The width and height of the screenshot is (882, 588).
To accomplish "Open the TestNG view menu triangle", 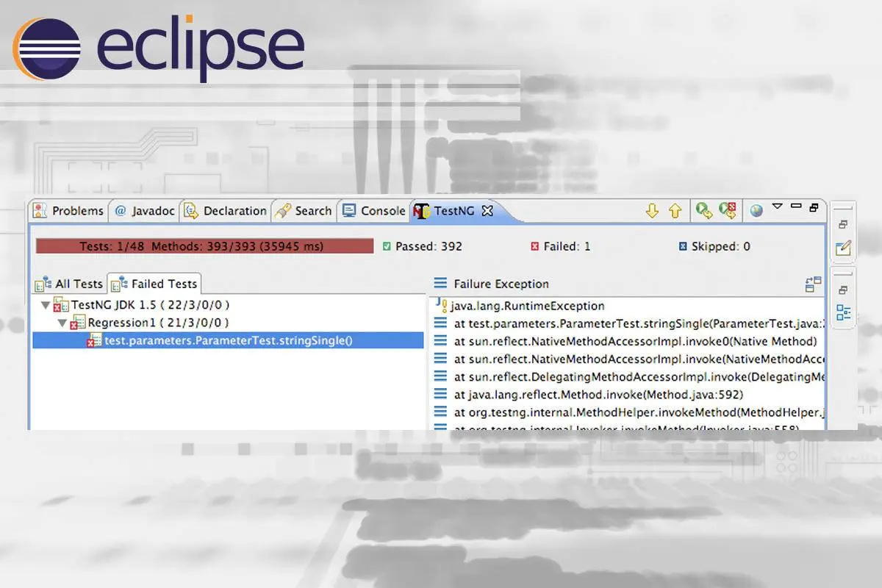I will (778, 207).
